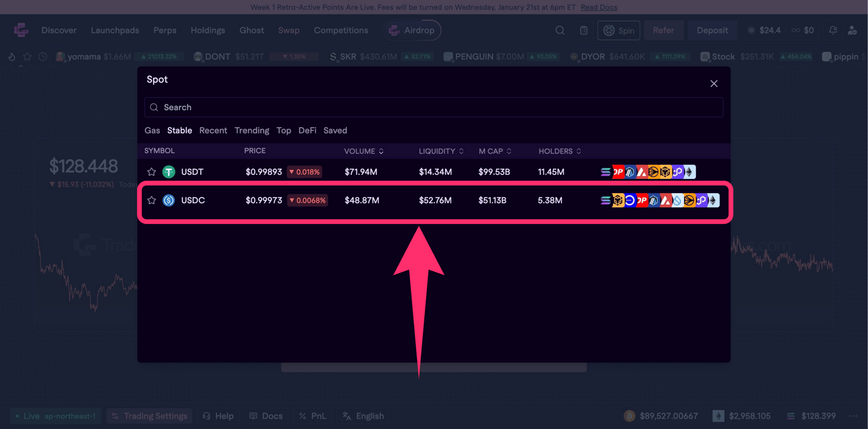Toggle the favorite star for USDC
Viewport: 868px width, 429px height.
click(151, 200)
